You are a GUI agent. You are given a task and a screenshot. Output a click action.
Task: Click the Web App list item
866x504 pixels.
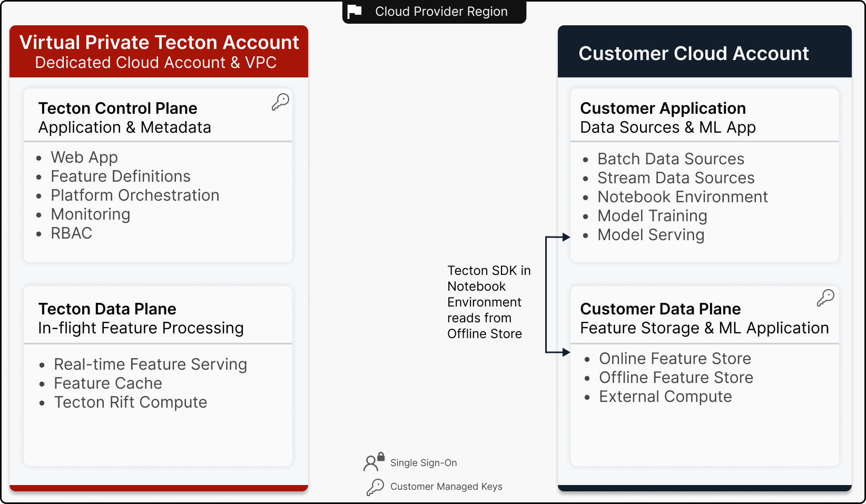coord(84,157)
